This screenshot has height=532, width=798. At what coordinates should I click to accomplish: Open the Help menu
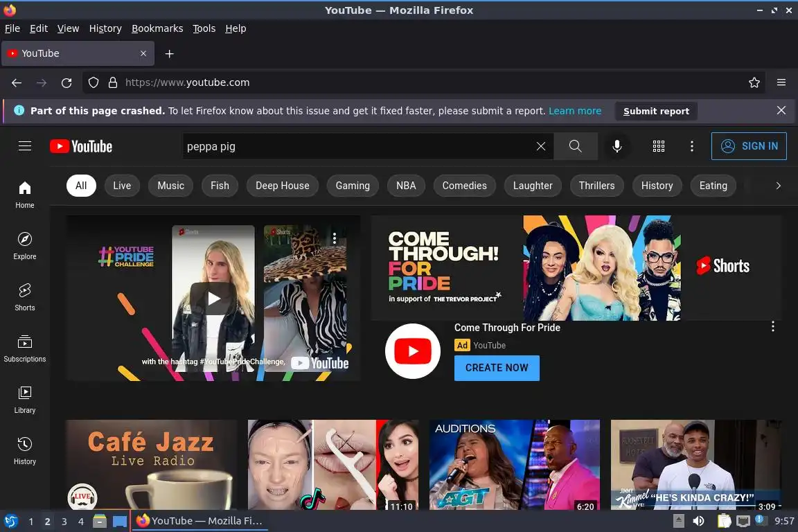[236, 28]
